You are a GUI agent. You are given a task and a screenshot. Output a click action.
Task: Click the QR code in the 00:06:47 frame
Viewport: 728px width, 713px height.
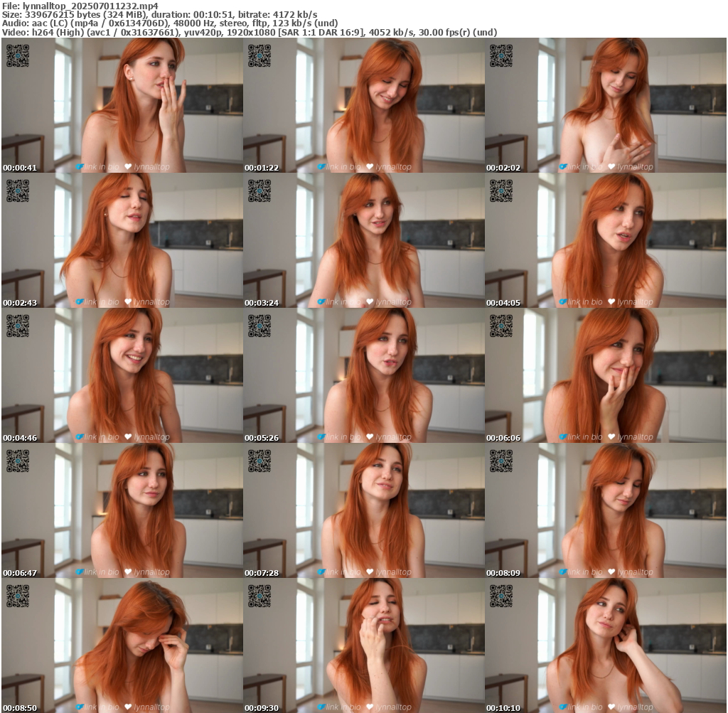coord(18,461)
